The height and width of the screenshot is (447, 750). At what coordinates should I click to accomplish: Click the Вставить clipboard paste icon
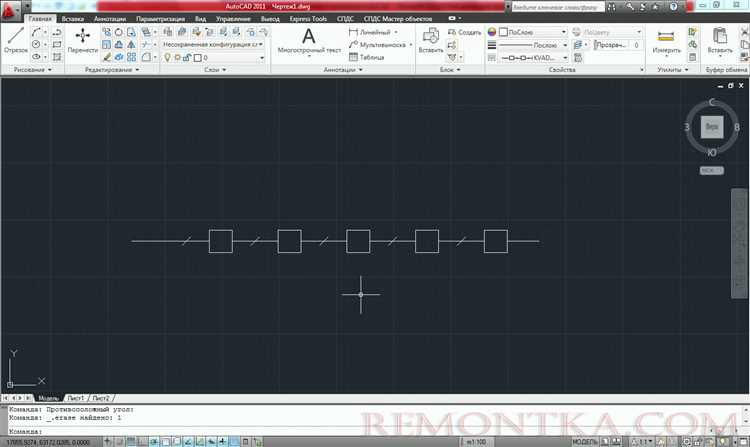719,41
